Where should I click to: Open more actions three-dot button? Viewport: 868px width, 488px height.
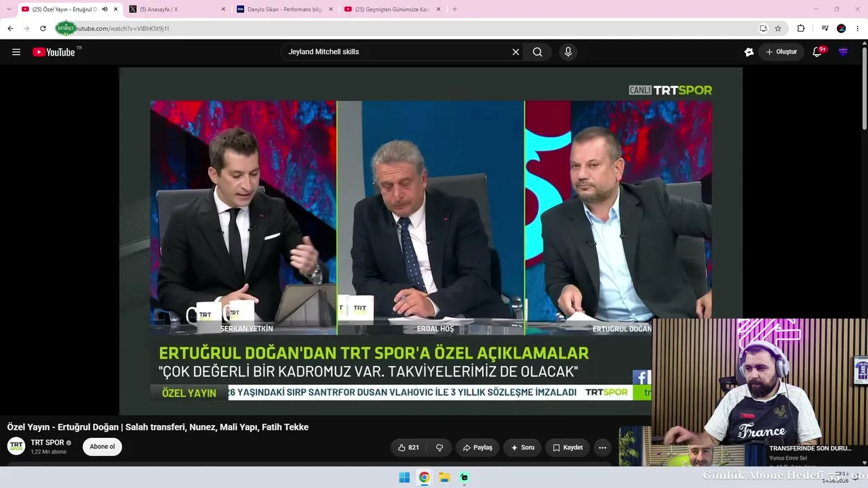click(x=602, y=447)
